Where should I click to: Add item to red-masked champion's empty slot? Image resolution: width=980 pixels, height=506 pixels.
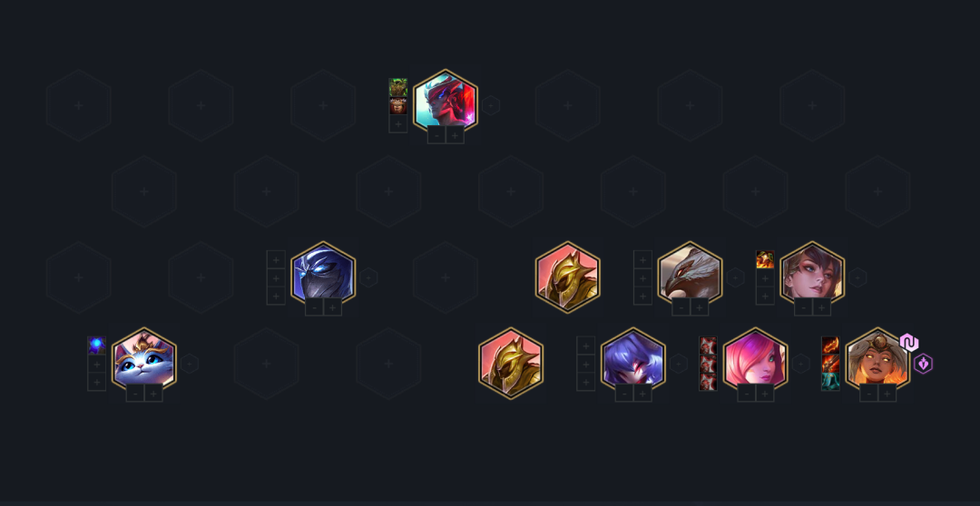click(398, 123)
